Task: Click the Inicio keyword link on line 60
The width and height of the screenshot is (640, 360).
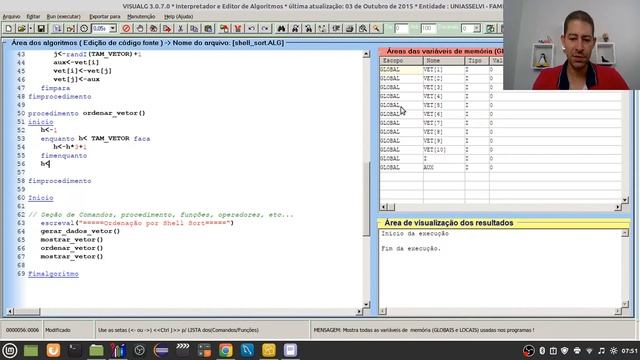Action: click(x=41, y=198)
